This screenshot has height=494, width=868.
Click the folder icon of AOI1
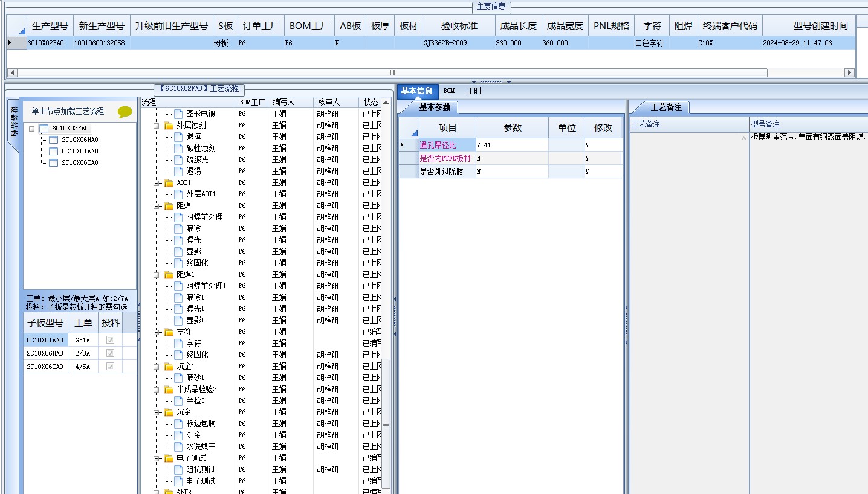pyautogui.click(x=169, y=182)
